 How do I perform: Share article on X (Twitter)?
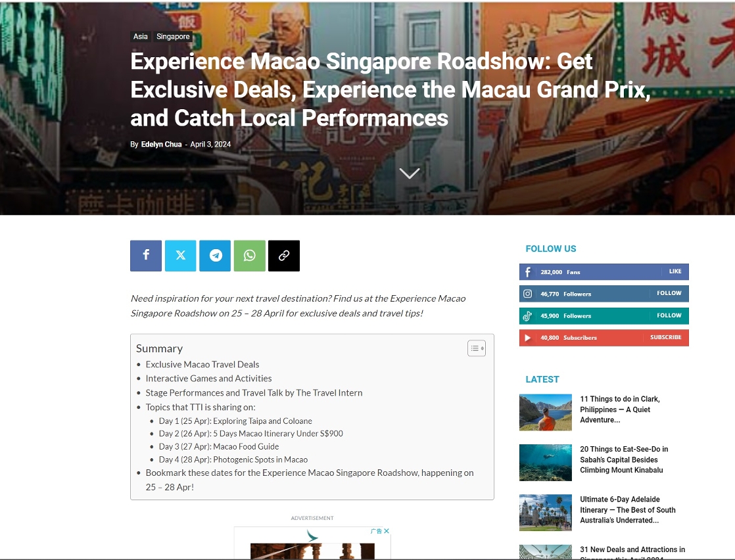tap(181, 256)
